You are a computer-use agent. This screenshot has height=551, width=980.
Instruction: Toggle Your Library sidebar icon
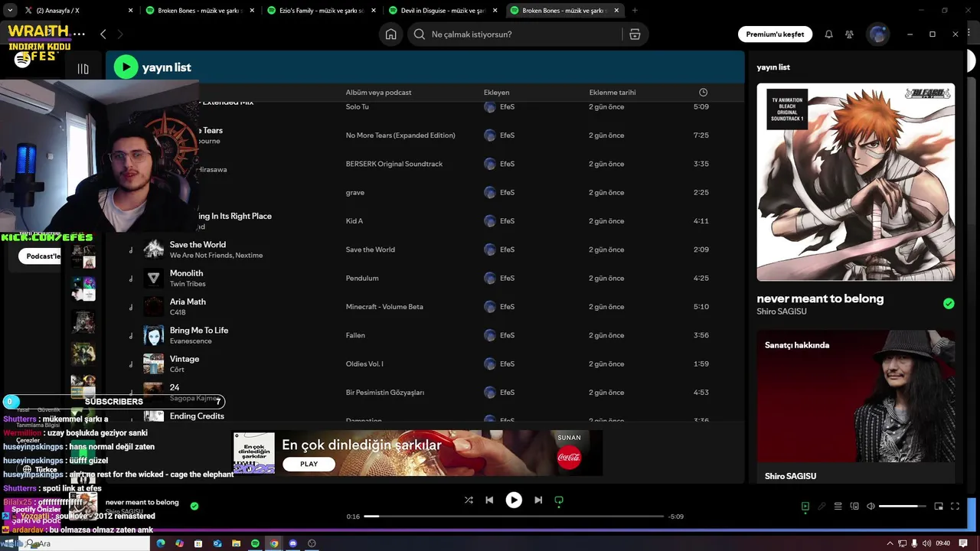coord(83,69)
